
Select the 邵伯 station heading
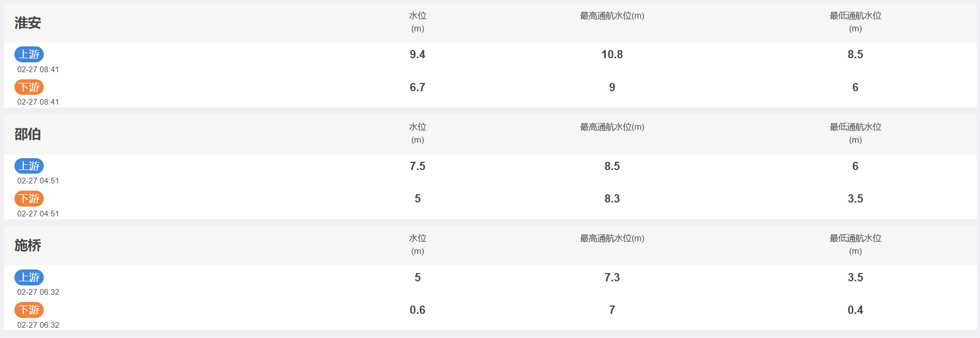point(28,134)
